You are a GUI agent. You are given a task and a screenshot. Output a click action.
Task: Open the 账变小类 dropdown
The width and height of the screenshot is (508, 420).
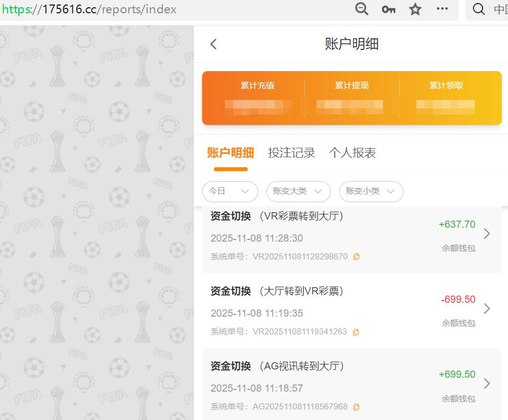(x=371, y=191)
